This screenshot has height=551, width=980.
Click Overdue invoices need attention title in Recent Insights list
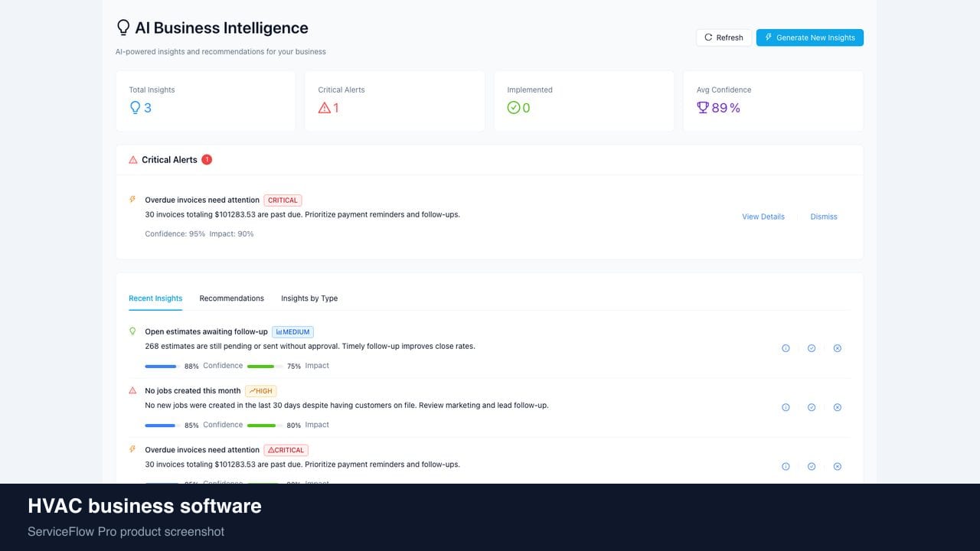(x=202, y=450)
